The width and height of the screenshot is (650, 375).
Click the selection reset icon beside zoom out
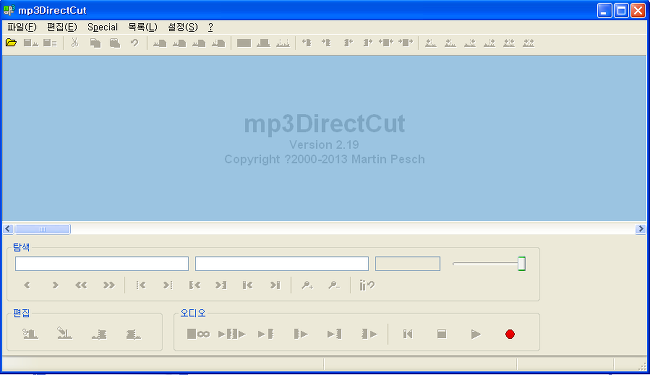pyautogui.click(x=367, y=285)
